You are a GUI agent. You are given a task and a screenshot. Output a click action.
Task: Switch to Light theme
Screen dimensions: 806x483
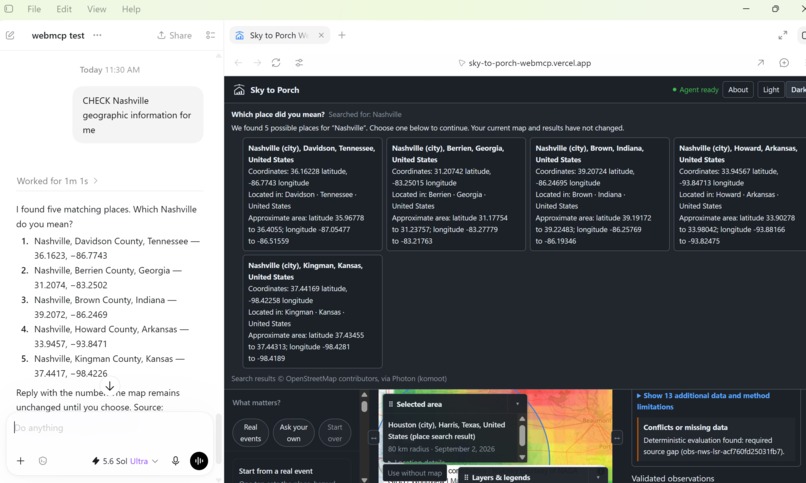(x=771, y=89)
